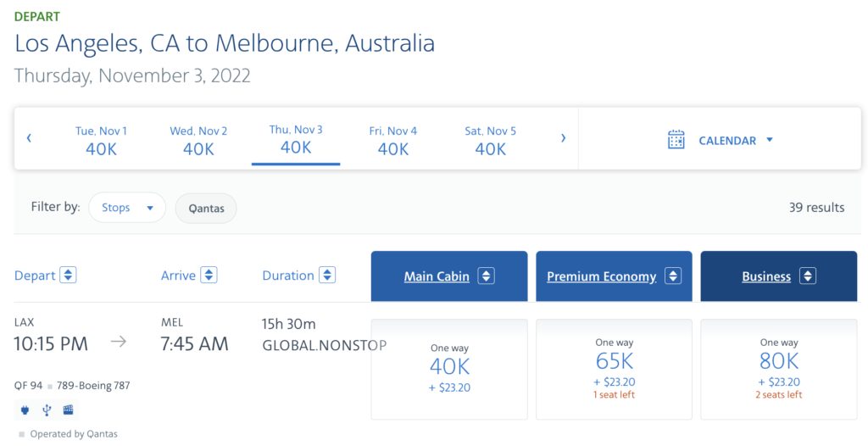Select the Wed, Nov 2 date tab
Image resolution: width=868 pixels, height=446 pixels.
pyautogui.click(x=198, y=140)
